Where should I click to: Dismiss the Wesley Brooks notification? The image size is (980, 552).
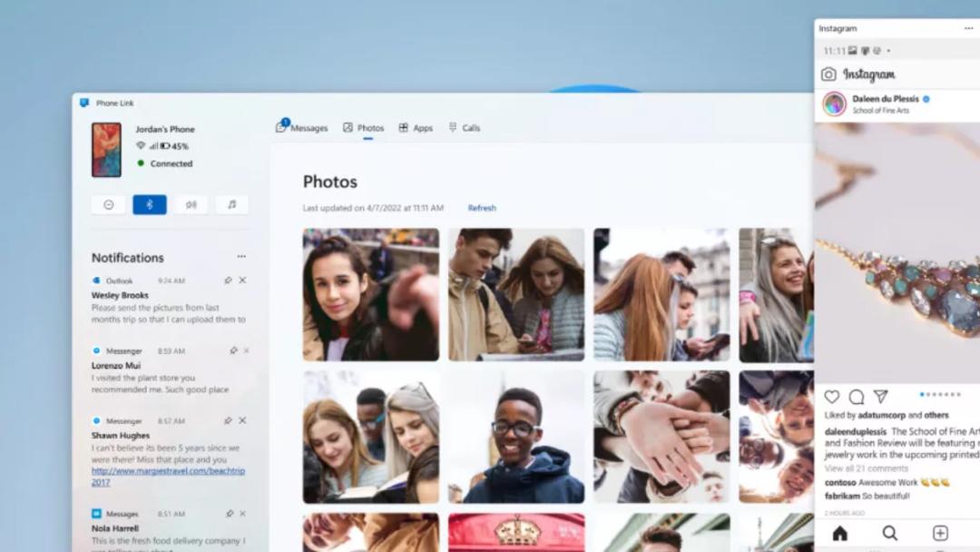click(242, 280)
